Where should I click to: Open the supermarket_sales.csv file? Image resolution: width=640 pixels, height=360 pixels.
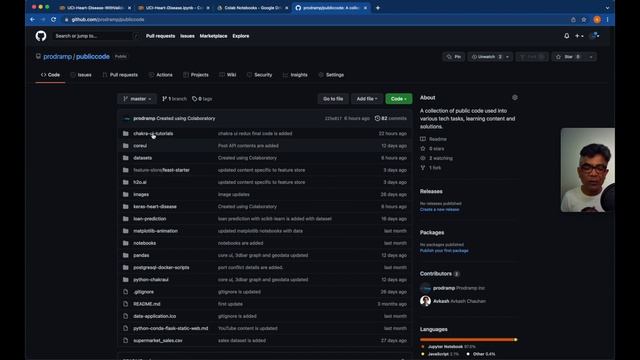point(158,340)
